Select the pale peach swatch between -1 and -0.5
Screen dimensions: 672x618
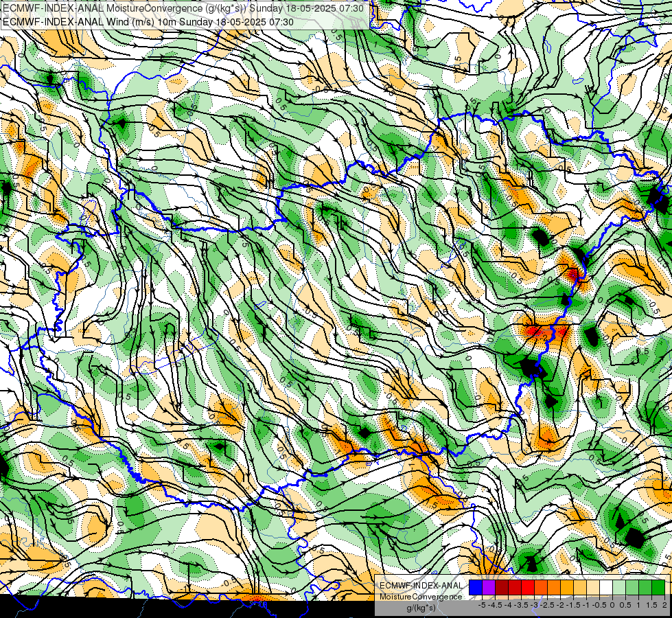click(x=593, y=588)
